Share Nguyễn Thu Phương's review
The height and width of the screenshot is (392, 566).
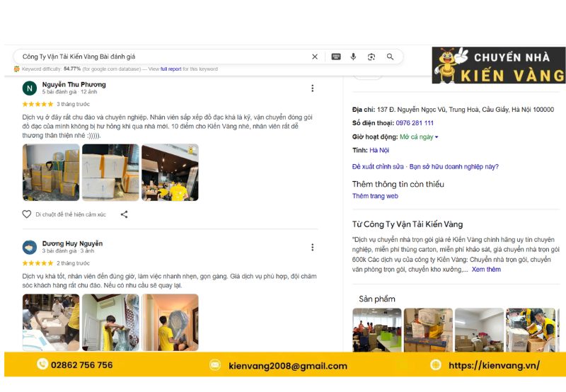tap(125, 214)
